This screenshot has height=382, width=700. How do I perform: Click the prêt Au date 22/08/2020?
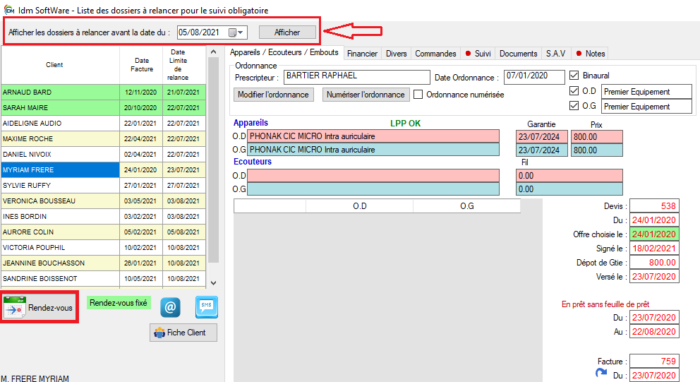tap(654, 332)
